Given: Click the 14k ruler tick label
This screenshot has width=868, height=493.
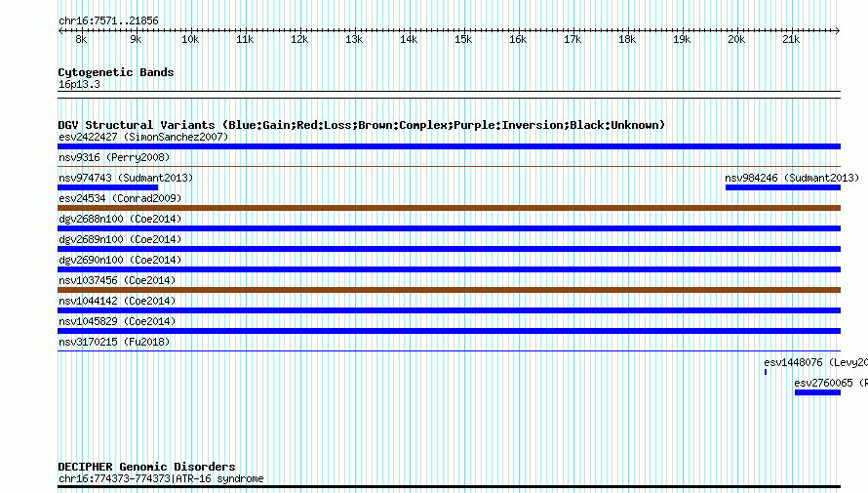Looking at the screenshot, I should pos(409,39).
